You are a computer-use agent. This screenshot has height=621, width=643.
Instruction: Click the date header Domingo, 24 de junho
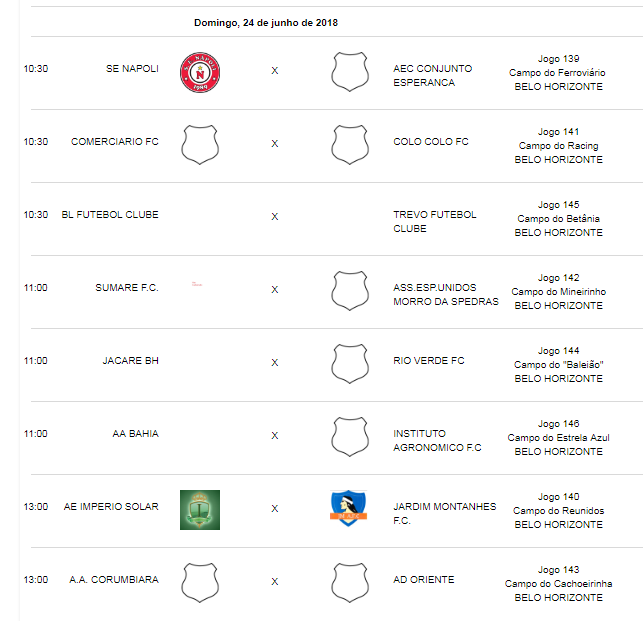click(266, 23)
